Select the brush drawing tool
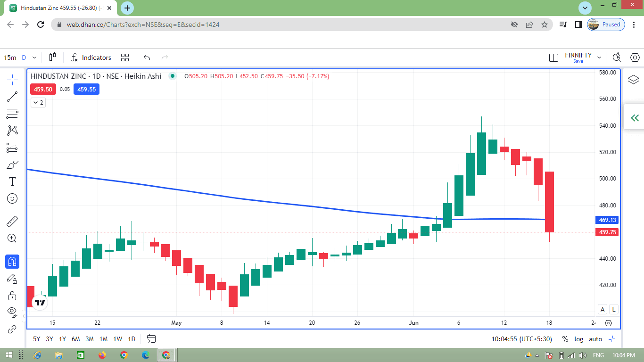The width and height of the screenshot is (644, 362). tap(12, 165)
